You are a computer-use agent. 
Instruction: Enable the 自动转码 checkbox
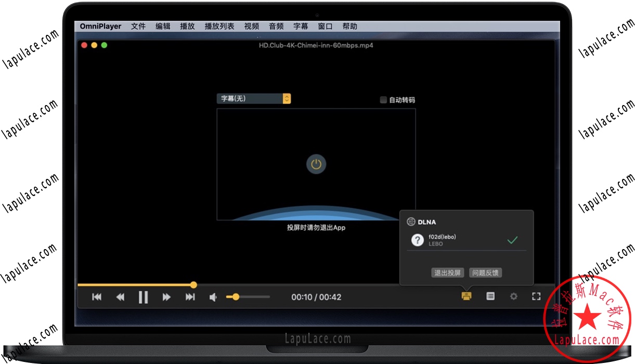pos(383,100)
